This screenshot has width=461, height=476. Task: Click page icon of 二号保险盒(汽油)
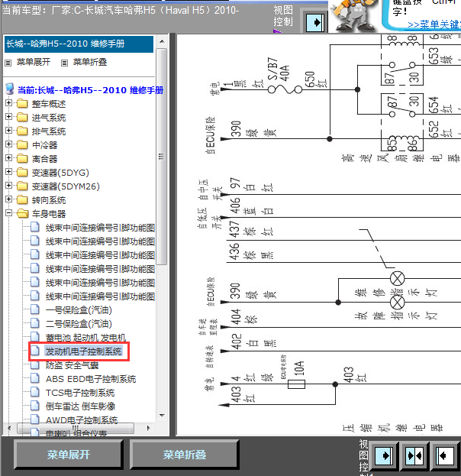(x=35, y=323)
